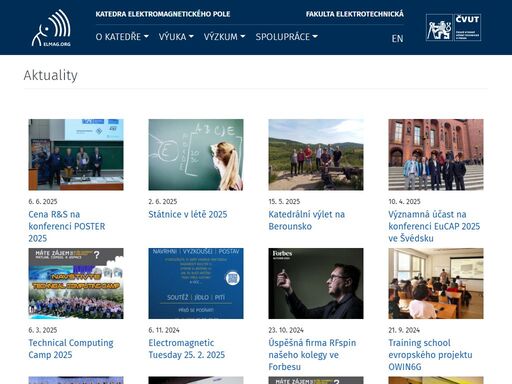Open Katedra elektromagnetického pole header link
This screenshot has height=384, width=512.
tap(163, 14)
